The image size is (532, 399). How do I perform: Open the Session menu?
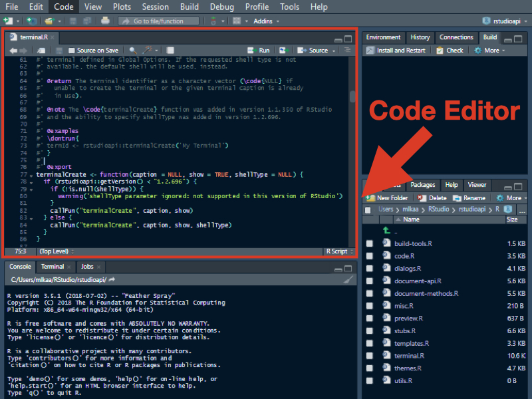click(x=155, y=7)
